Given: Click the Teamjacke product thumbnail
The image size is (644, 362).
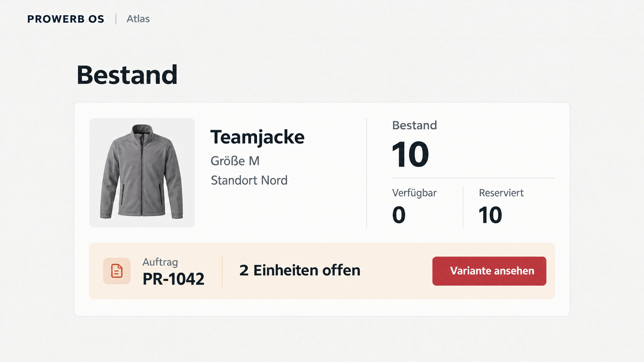Looking at the screenshot, I should coord(142,173).
